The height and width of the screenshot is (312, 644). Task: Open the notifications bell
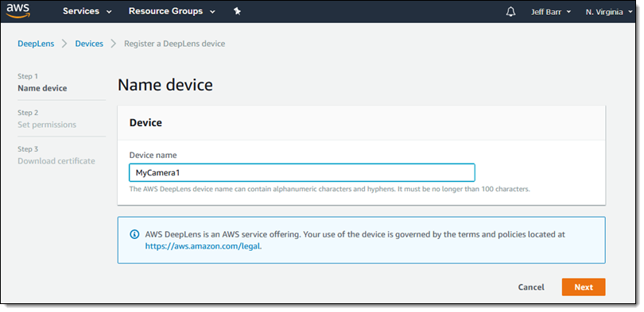510,12
